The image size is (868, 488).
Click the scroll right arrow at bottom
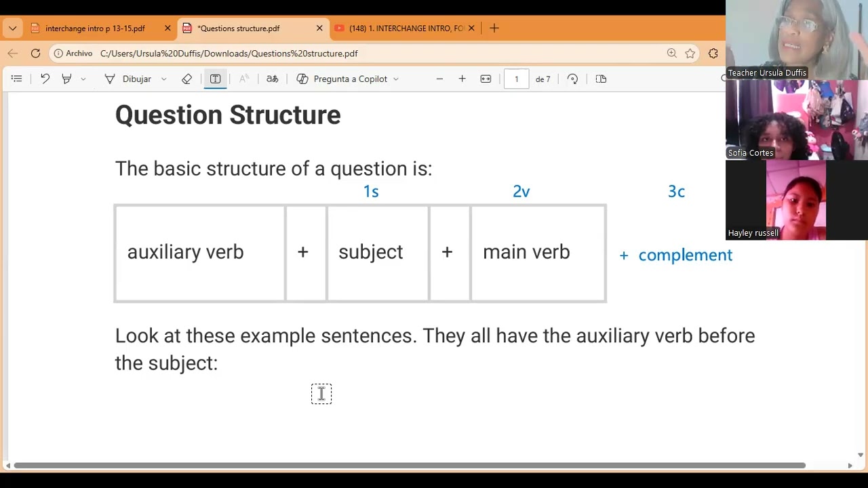click(x=850, y=466)
